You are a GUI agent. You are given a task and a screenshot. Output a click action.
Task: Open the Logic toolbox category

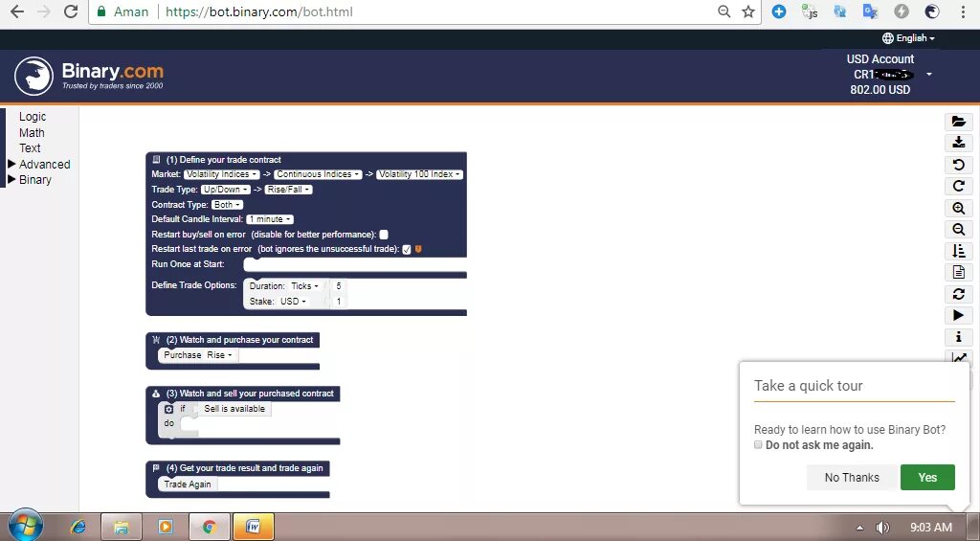[x=33, y=117]
